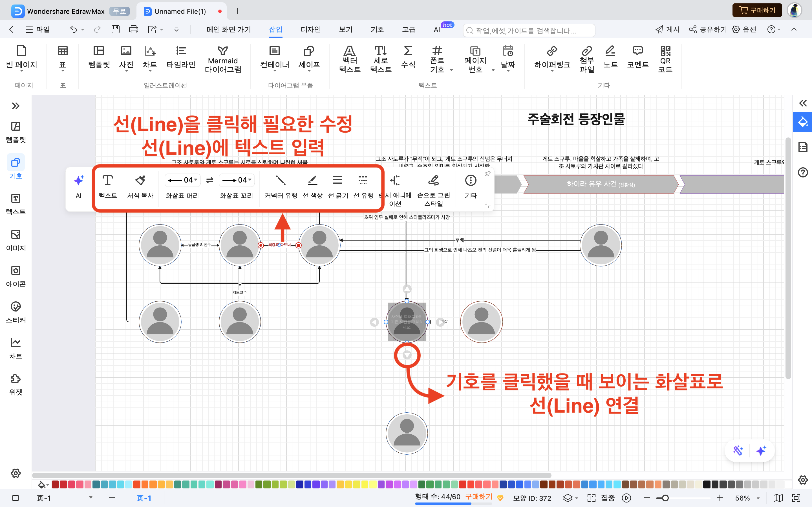The image size is (812, 507).
Task: Click the 공유하기 share button
Action: 708,30
